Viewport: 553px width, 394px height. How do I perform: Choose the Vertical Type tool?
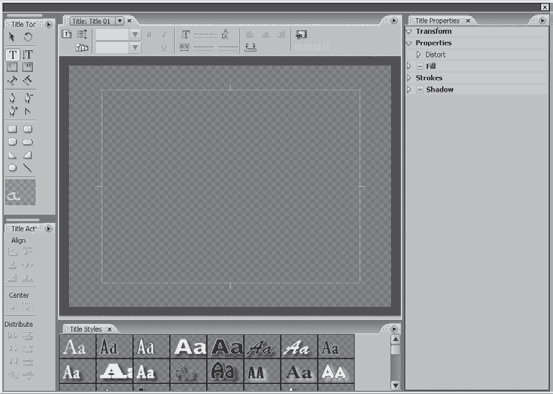[x=28, y=55]
